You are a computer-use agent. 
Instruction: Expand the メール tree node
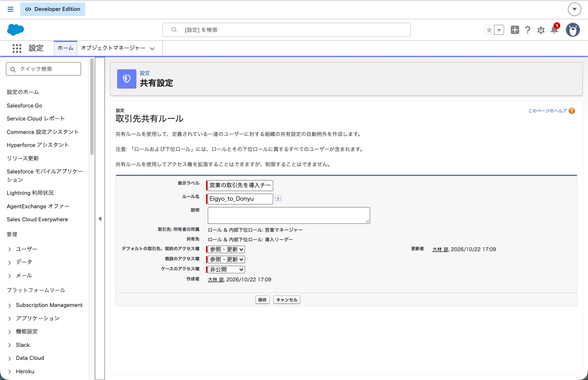(10, 276)
